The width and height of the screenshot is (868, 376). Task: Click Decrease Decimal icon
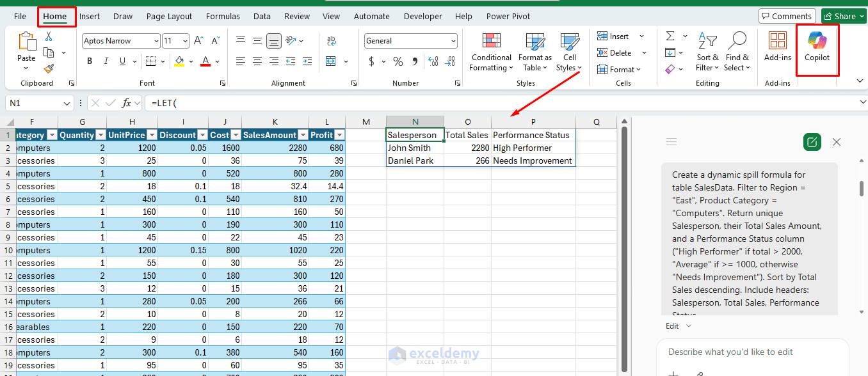tap(449, 61)
